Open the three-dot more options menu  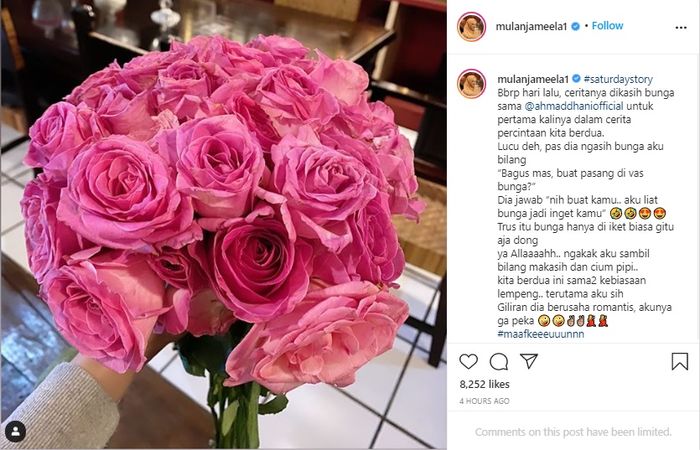(681, 28)
